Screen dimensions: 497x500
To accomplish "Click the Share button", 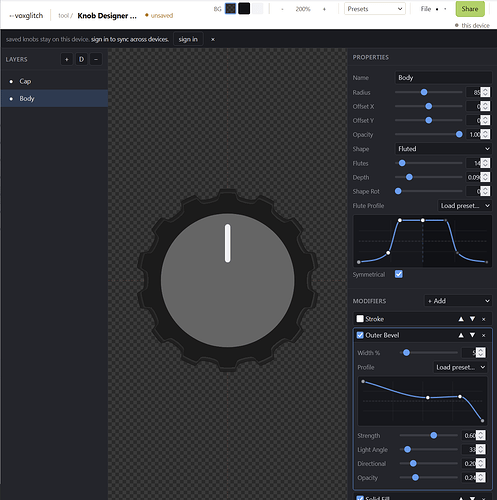I will click(x=470, y=9).
